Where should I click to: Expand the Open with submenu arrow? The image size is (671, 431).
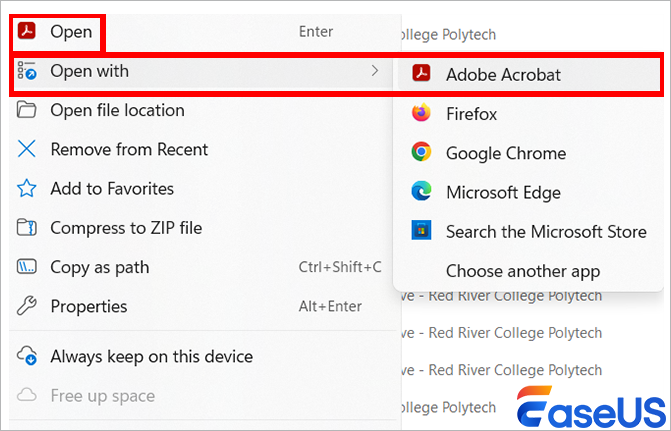coord(374,71)
